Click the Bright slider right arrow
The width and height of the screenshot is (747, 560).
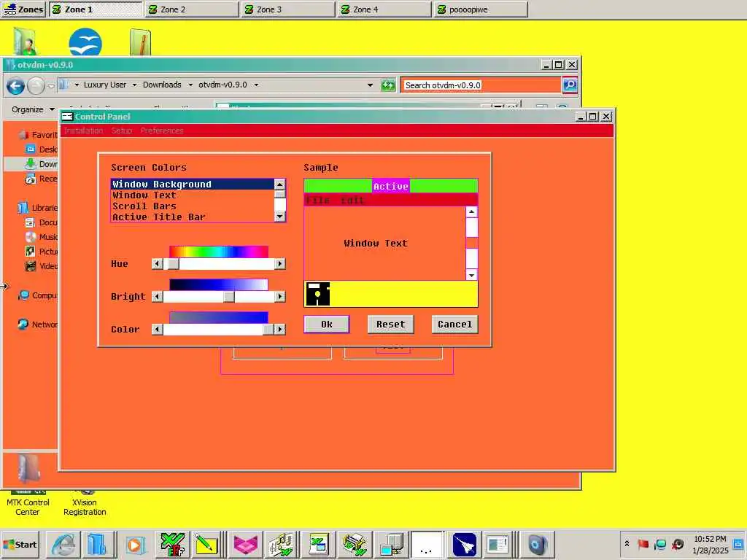tap(280, 297)
